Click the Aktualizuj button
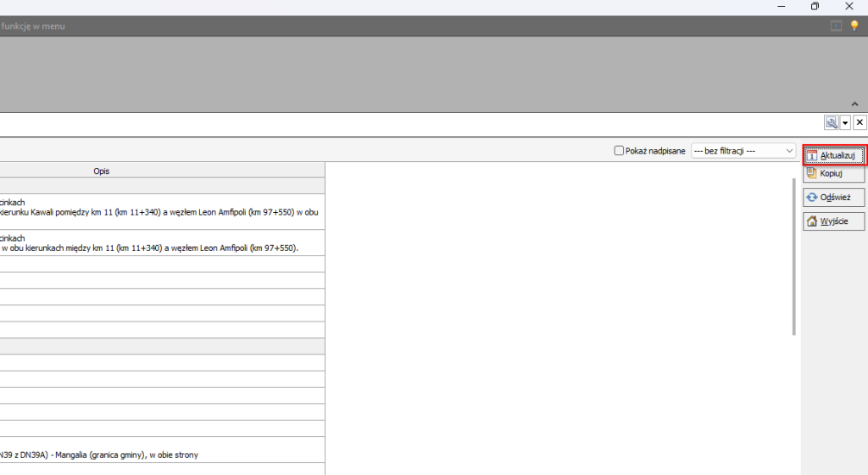Screen dimensions: 868x475 834,155
